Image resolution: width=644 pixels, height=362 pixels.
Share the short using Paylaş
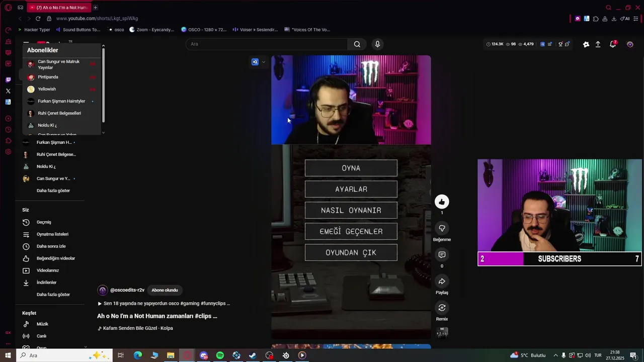[442, 281]
